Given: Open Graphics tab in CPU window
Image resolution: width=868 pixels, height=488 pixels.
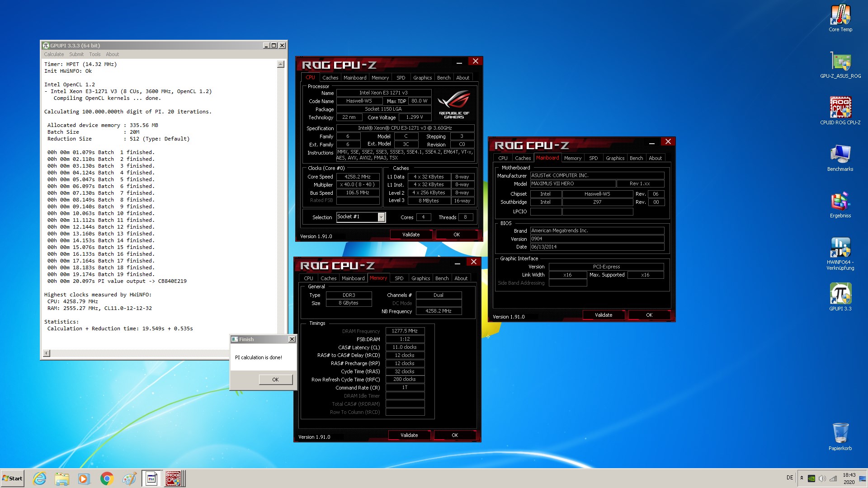Looking at the screenshot, I should click(x=423, y=78).
